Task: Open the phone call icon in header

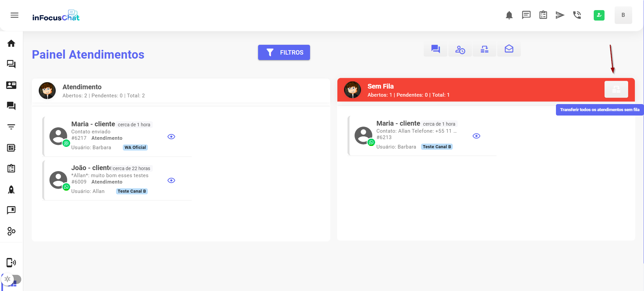Action: (x=577, y=15)
